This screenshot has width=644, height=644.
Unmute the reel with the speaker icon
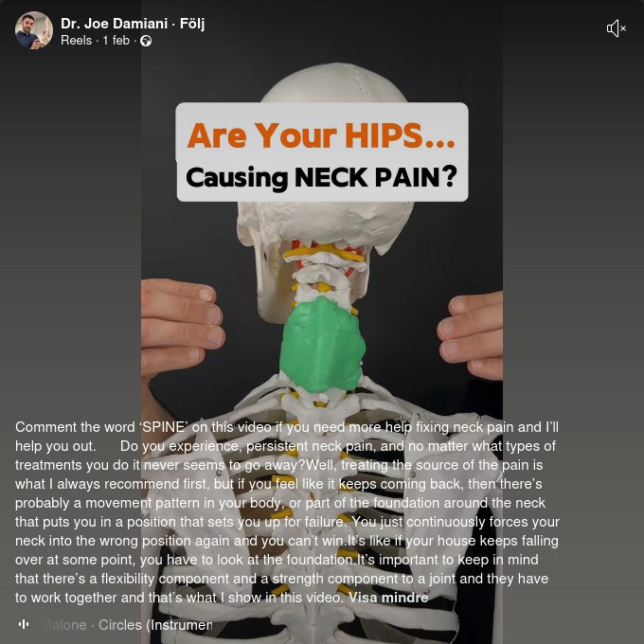tap(617, 28)
